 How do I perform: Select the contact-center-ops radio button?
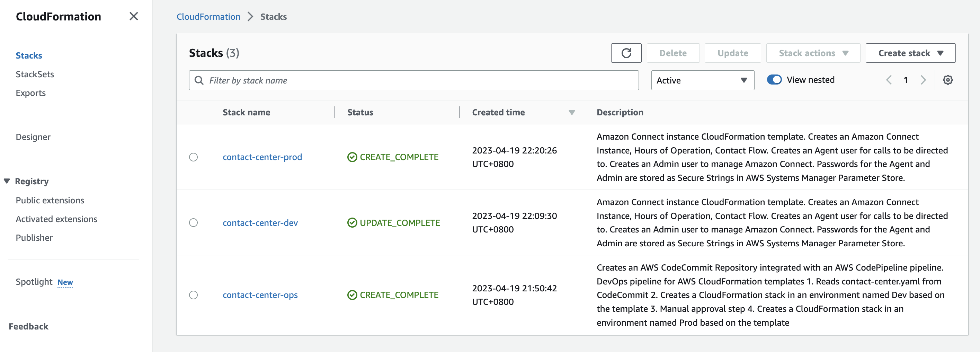pos(193,295)
